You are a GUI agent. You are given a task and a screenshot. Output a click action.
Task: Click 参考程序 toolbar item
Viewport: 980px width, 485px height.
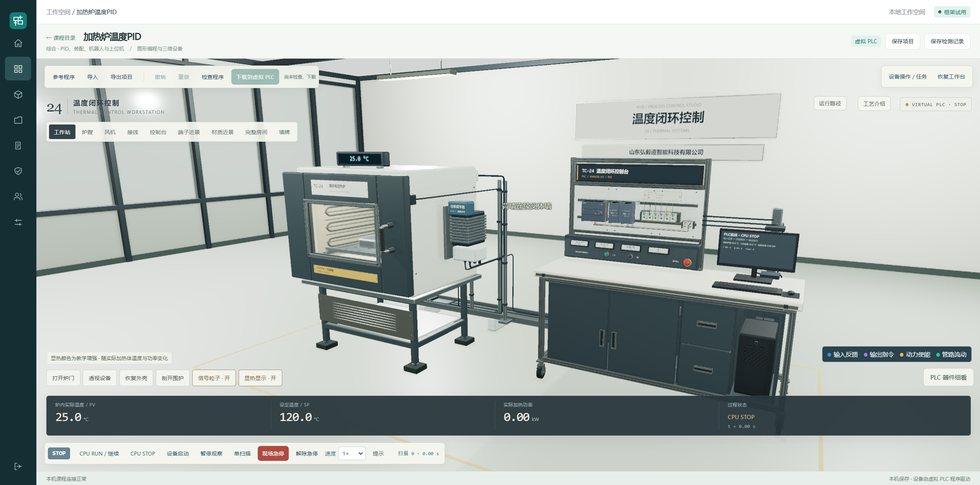coord(64,77)
